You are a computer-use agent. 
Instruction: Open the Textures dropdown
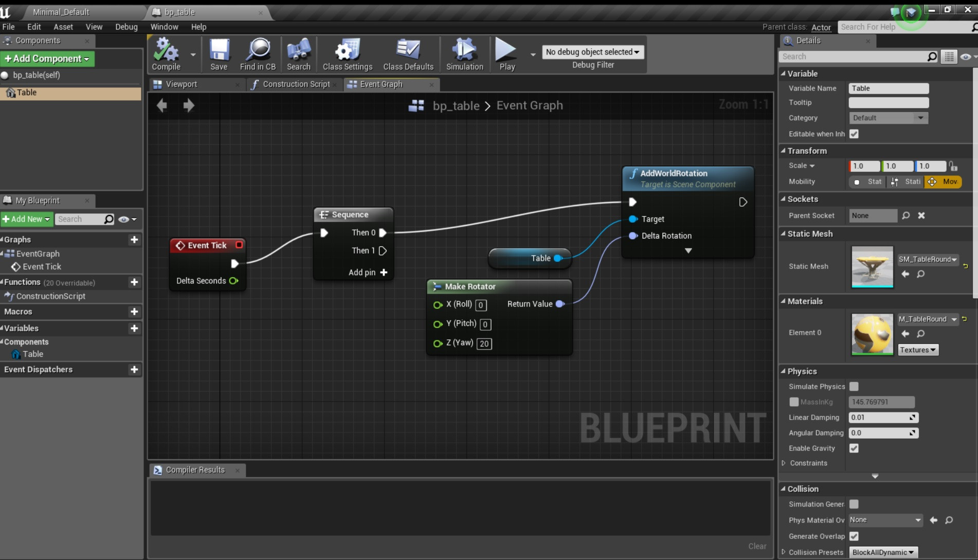(918, 350)
